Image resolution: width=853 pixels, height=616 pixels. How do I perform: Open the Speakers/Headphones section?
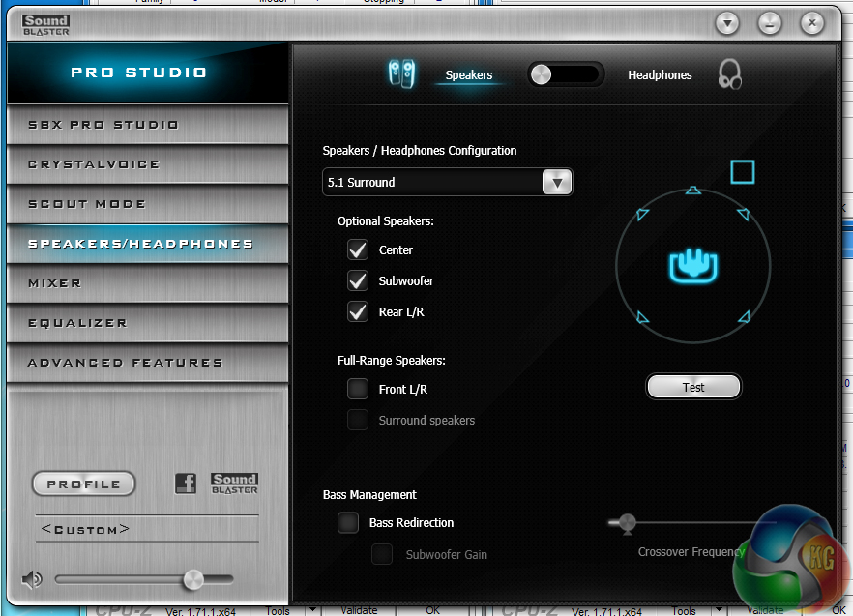pos(147,244)
